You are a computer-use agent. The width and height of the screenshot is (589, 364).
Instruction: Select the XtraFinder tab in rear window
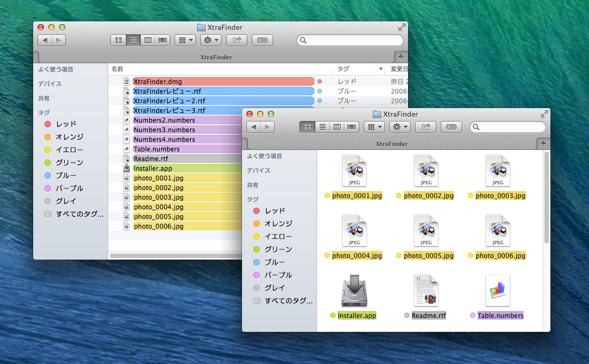[216, 57]
